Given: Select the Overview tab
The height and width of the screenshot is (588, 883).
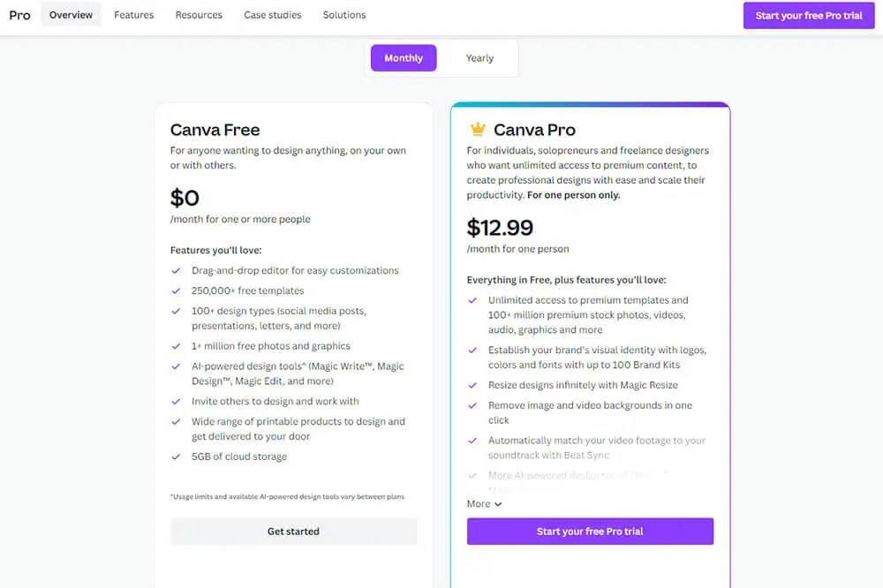Looking at the screenshot, I should click(x=71, y=14).
